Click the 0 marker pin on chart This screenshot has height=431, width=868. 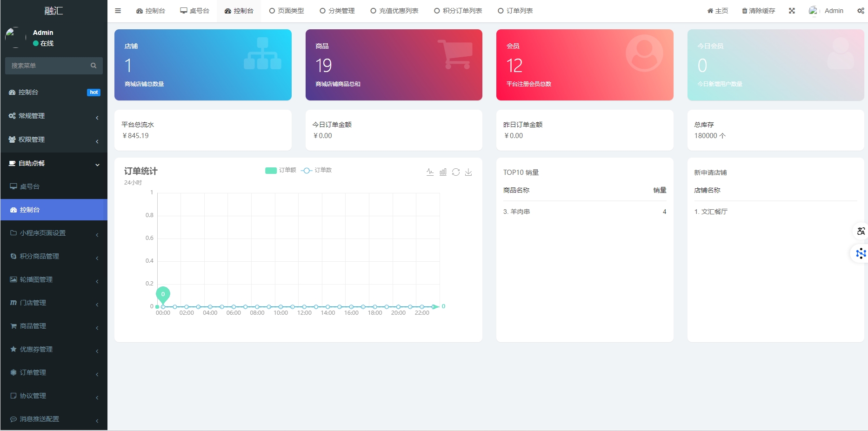click(163, 295)
